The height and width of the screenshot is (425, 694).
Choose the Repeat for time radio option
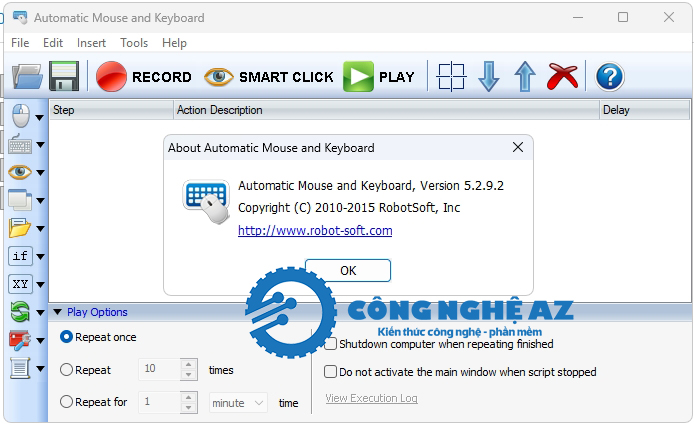pos(67,402)
